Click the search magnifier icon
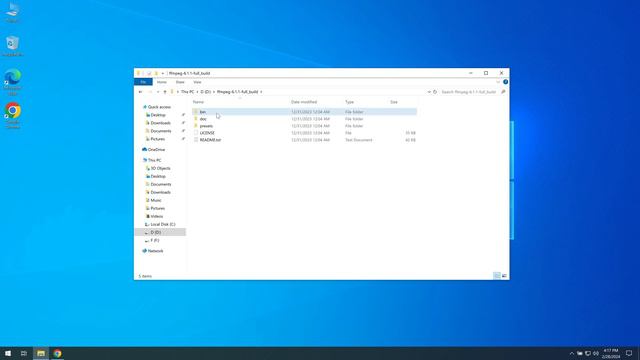 click(503, 92)
